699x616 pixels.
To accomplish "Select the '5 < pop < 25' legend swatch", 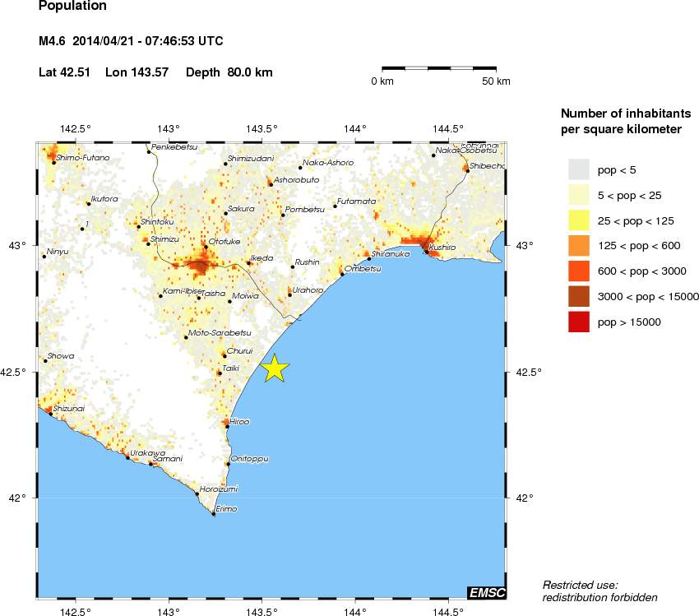I will tap(579, 195).
